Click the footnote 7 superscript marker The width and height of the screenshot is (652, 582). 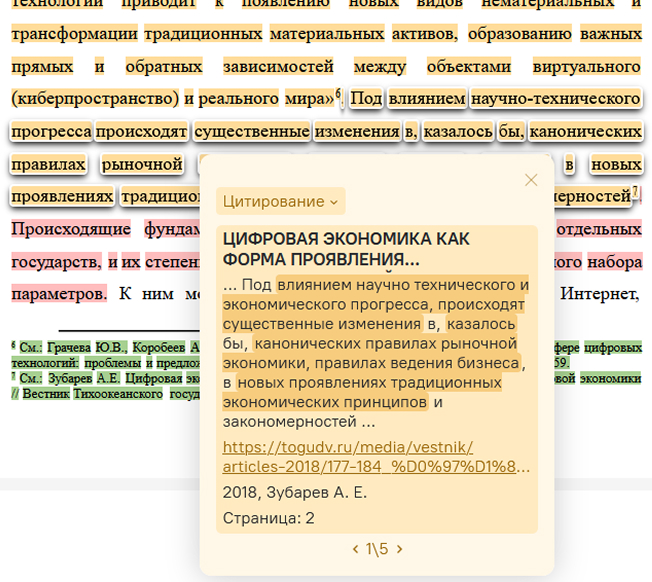click(x=635, y=191)
